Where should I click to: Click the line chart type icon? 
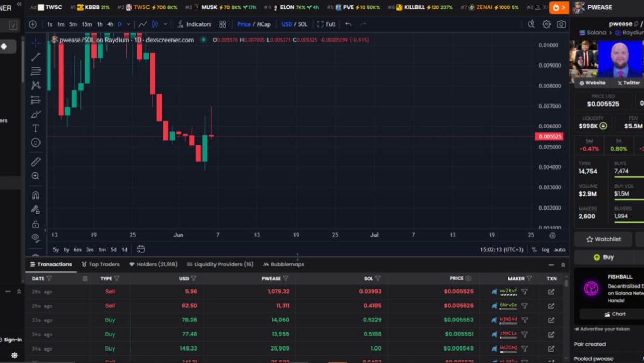tap(142, 24)
